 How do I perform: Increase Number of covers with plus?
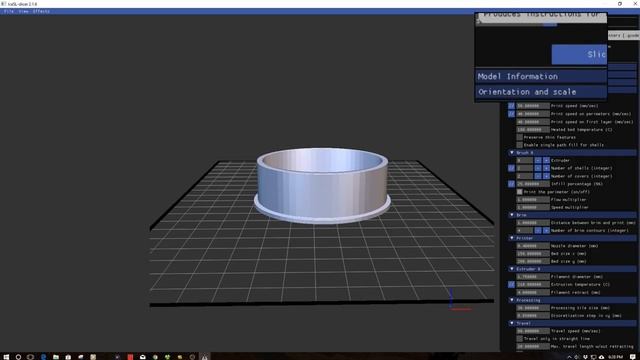coord(546,176)
